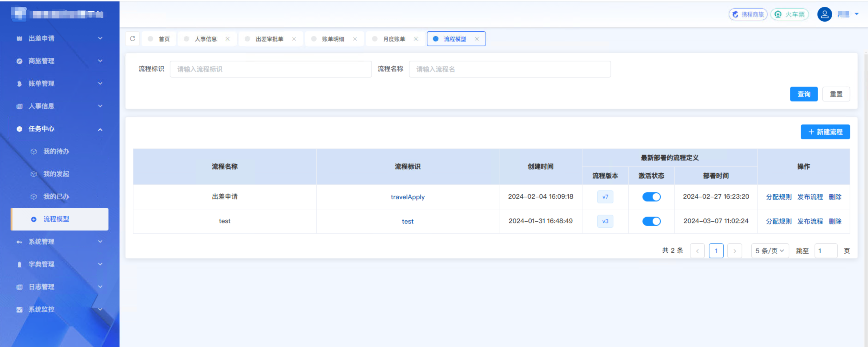Click the 流程名称 input field
The image size is (868, 347).
coord(510,69)
